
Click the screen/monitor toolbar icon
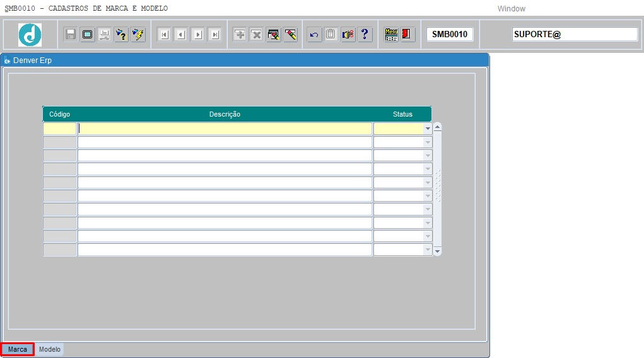[88, 35]
